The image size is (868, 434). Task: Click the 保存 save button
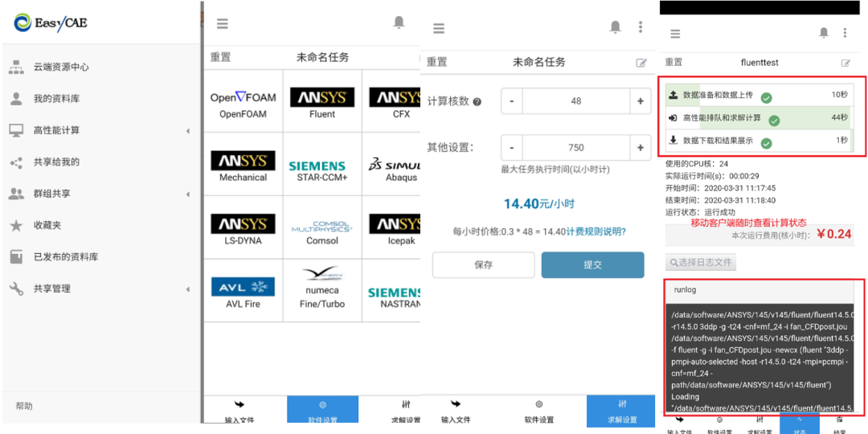pyautogui.click(x=483, y=264)
